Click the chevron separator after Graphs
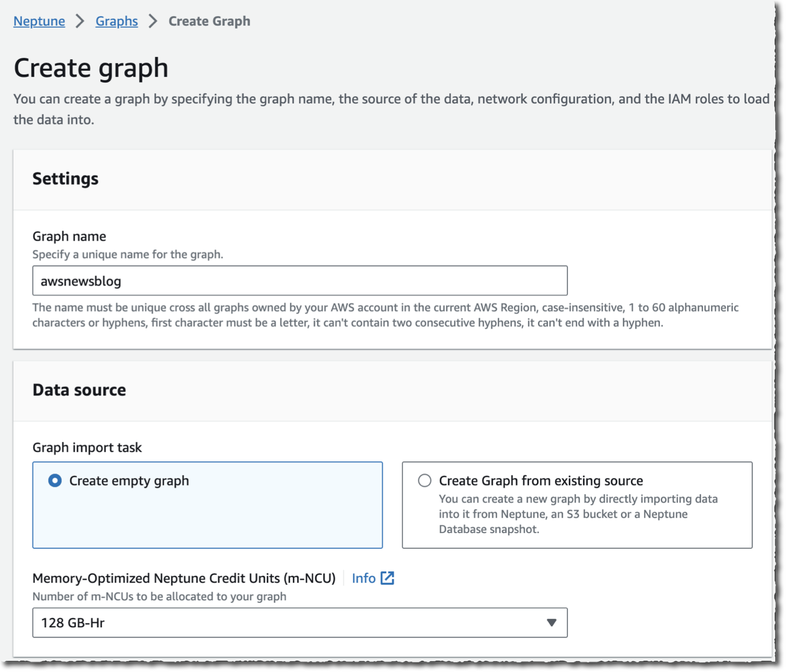This screenshot has height=672, width=786. coord(153,21)
